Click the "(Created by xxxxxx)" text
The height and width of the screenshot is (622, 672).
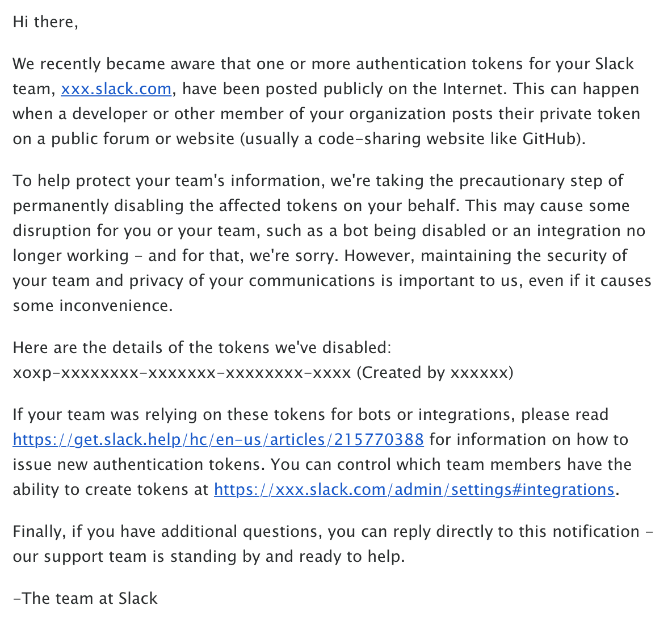435,373
